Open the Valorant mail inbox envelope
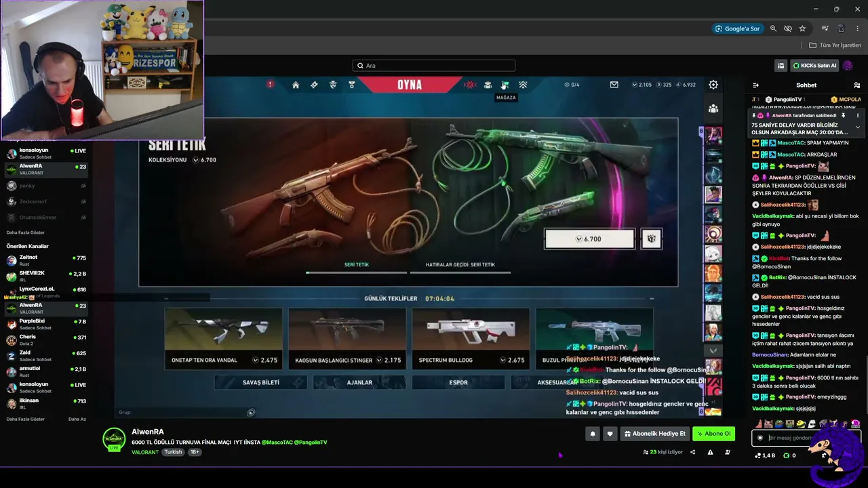The height and width of the screenshot is (488, 868). pyautogui.click(x=614, y=85)
